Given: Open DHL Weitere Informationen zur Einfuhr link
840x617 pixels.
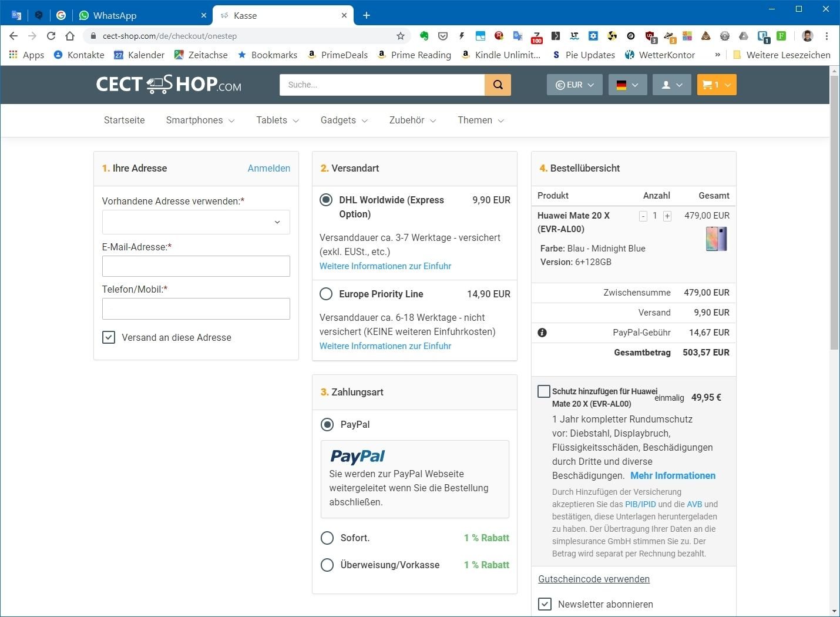Looking at the screenshot, I should (x=385, y=266).
